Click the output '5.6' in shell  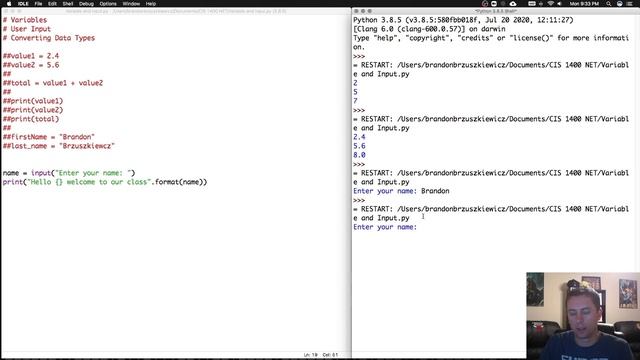pyautogui.click(x=359, y=146)
